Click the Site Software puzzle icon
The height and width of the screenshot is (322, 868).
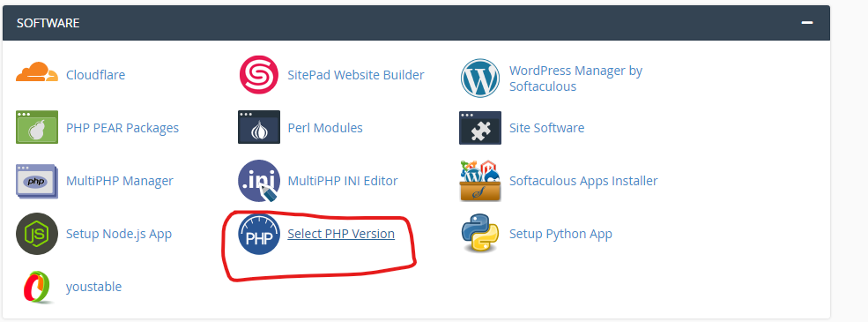pyautogui.click(x=480, y=127)
